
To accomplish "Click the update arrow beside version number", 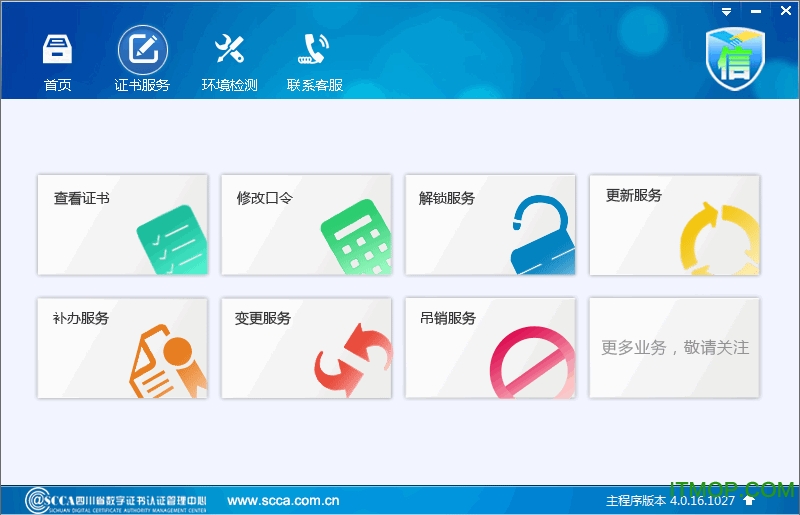I will pos(749,501).
